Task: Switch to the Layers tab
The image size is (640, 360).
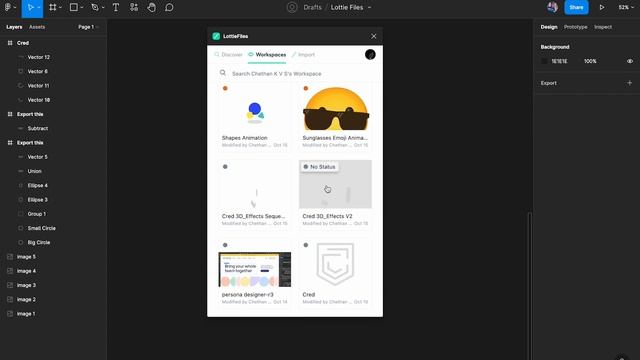Action: tap(14, 27)
